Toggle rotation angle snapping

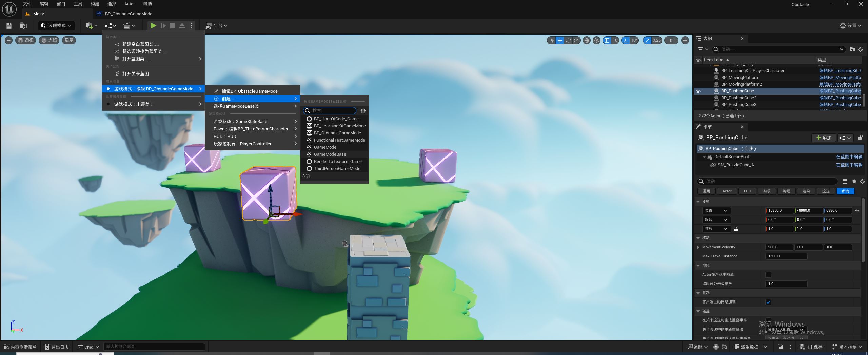pos(626,40)
